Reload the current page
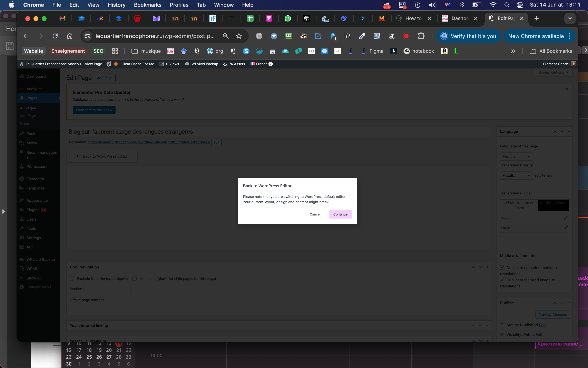 pyautogui.click(x=55, y=36)
